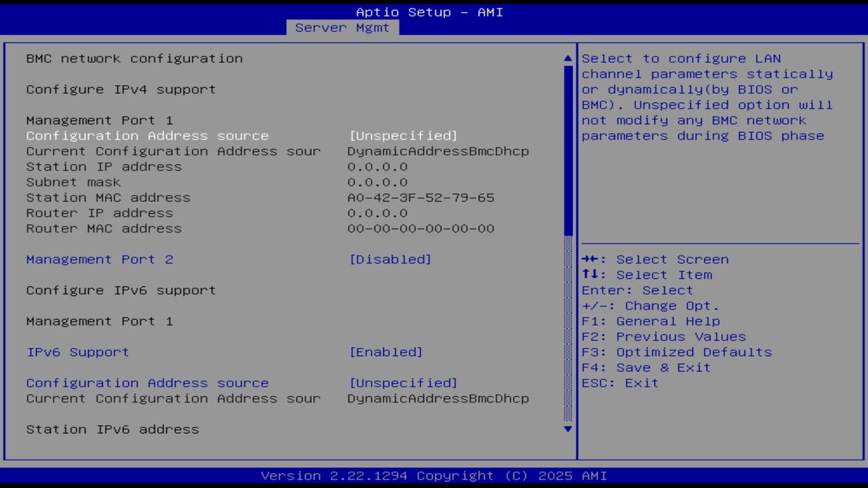Image resolution: width=868 pixels, height=488 pixels.
Task: Click the Configure IPv4 support heading
Action: click(x=121, y=89)
